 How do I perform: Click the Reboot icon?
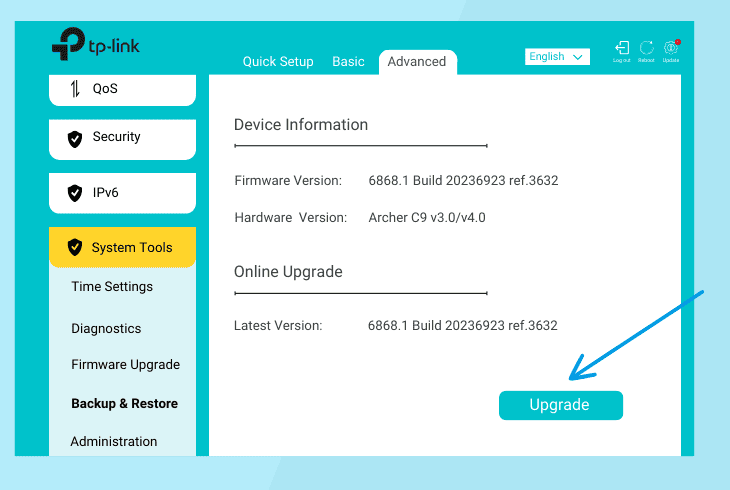point(646,48)
